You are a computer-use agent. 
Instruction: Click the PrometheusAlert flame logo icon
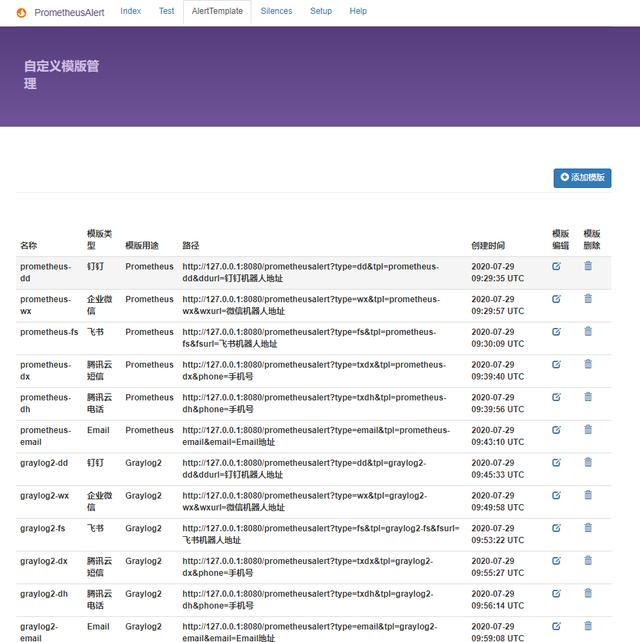tap(21, 13)
